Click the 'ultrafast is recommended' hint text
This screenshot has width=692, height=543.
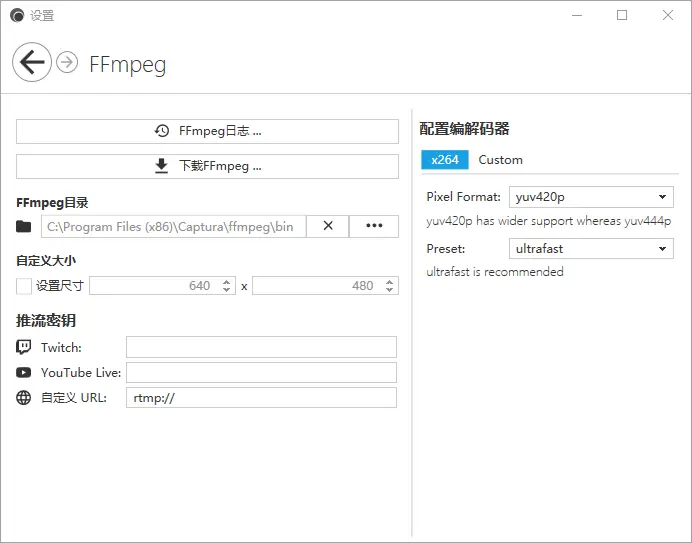tap(495, 272)
